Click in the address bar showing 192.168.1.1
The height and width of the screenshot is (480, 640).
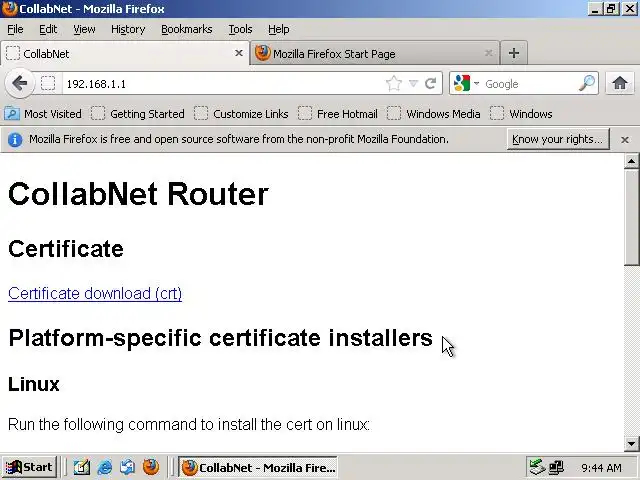pos(224,84)
